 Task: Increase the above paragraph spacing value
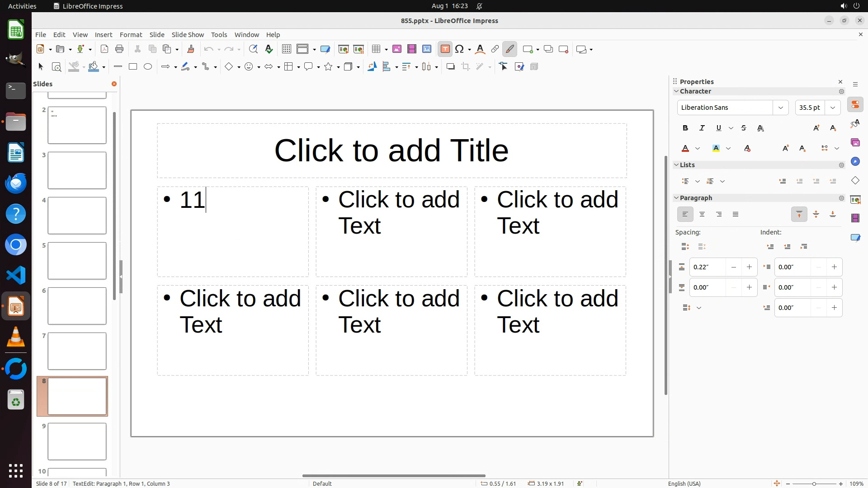click(x=749, y=267)
